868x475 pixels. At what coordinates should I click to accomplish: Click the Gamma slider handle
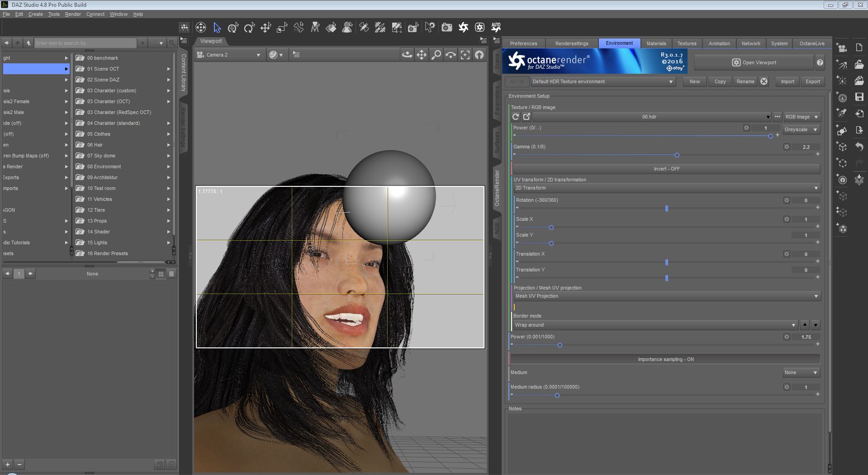coord(677,155)
